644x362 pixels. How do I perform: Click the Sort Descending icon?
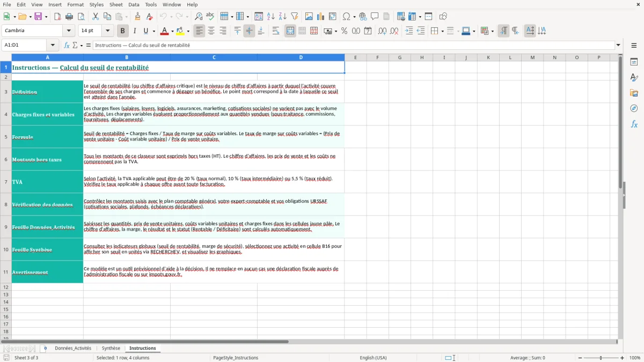[x=283, y=17]
